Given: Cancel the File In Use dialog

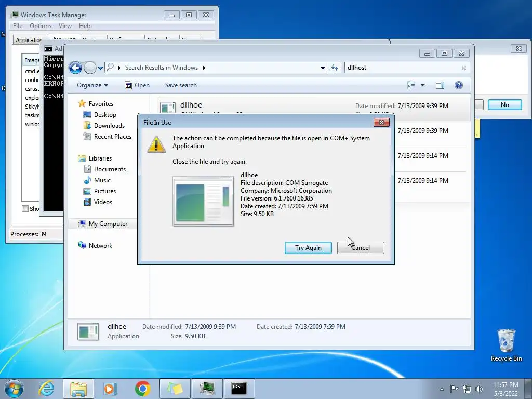Looking at the screenshot, I should pyautogui.click(x=361, y=248).
